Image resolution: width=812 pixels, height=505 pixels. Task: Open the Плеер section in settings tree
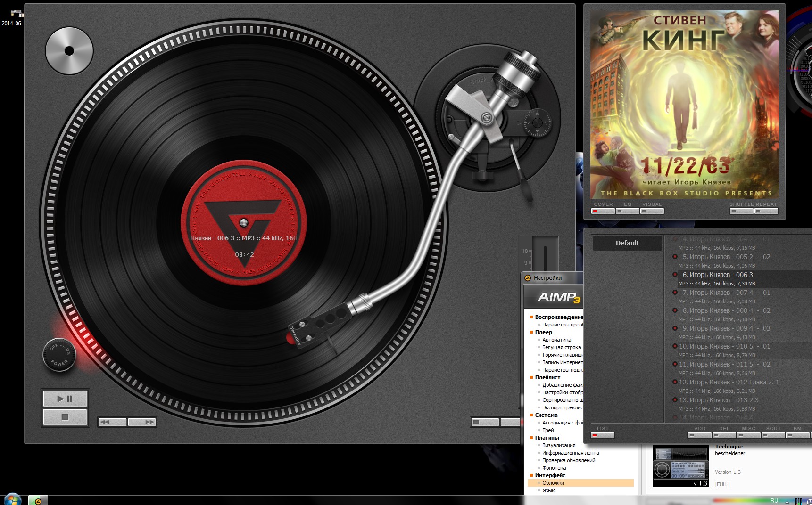coord(544,332)
